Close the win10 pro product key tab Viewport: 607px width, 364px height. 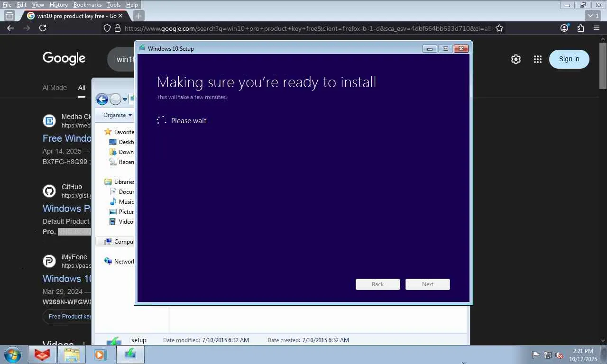coord(120,16)
